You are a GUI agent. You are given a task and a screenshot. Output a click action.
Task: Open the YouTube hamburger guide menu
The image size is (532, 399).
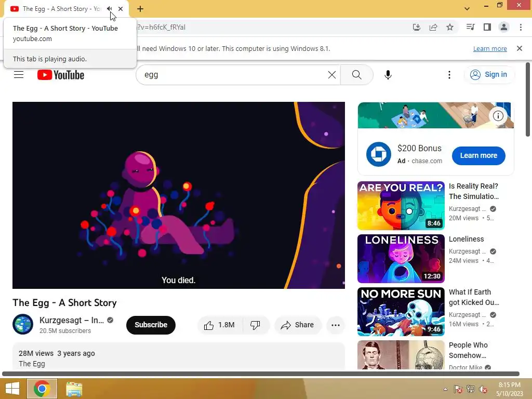click(x=19, y=75)
